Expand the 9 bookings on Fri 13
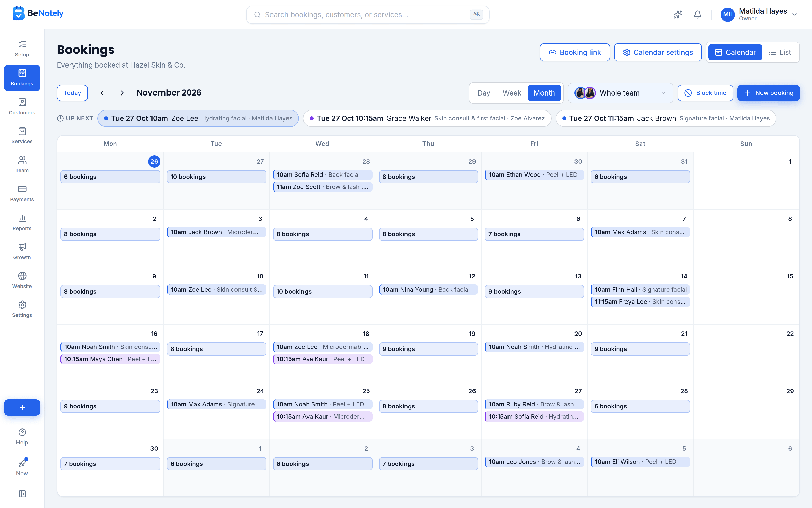This screenshot has height=508, width=812. pyautogui.click(x=534, y=292)
